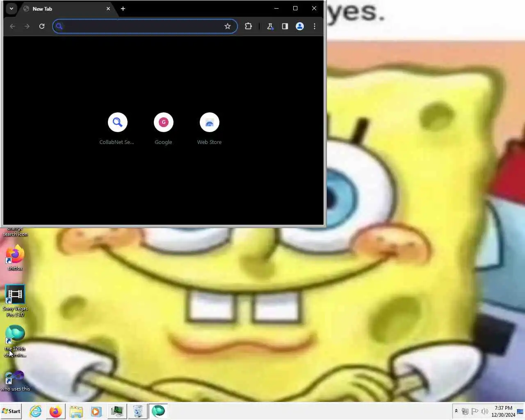525x420 pixels.
Task: Open the Web Store shortcut tile
Action: point(209,129)
